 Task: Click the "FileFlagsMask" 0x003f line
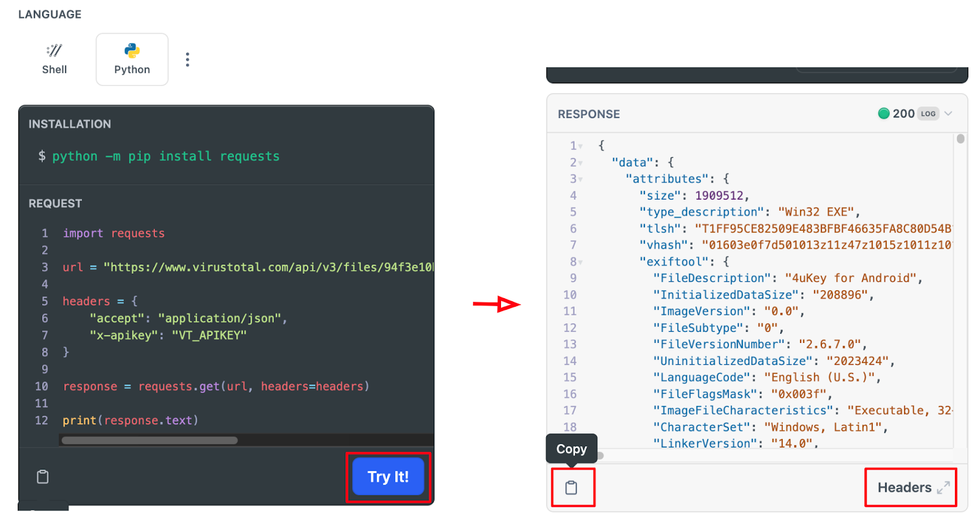(x=742, y=394)
